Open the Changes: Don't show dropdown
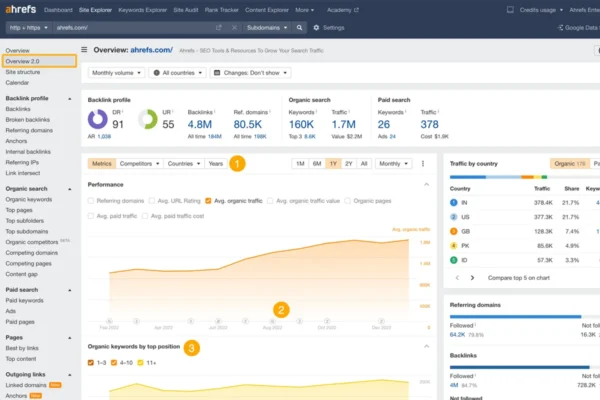The image size is (600, 400). 250,73
